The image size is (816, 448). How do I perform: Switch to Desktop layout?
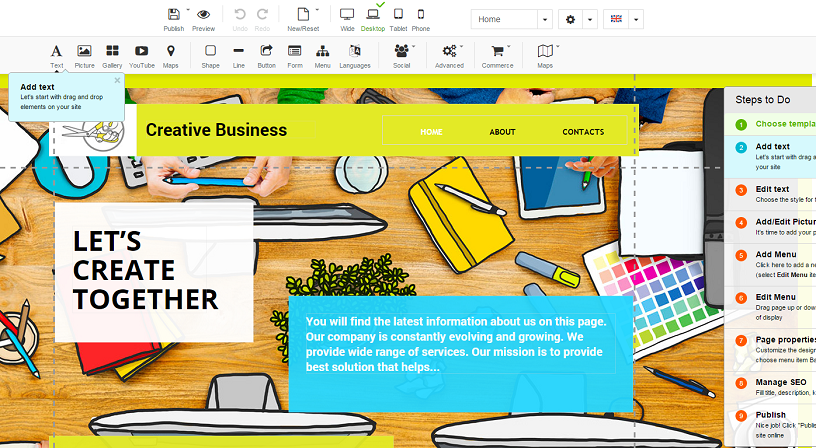(x=373, y=15)
